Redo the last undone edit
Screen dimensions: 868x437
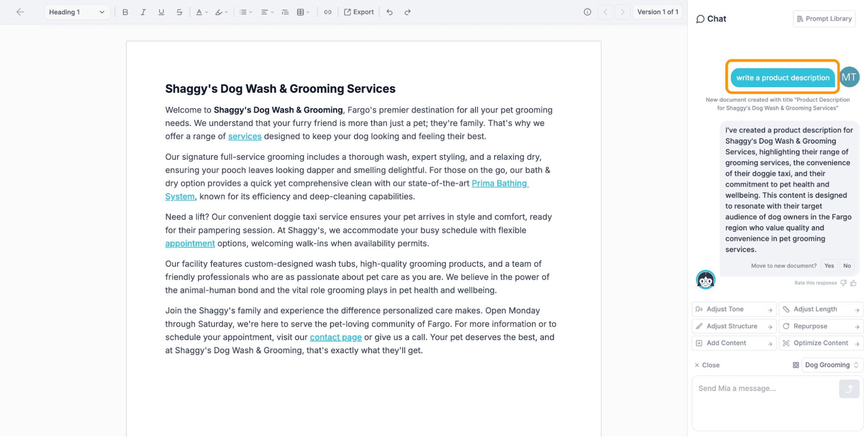(407, 12)
